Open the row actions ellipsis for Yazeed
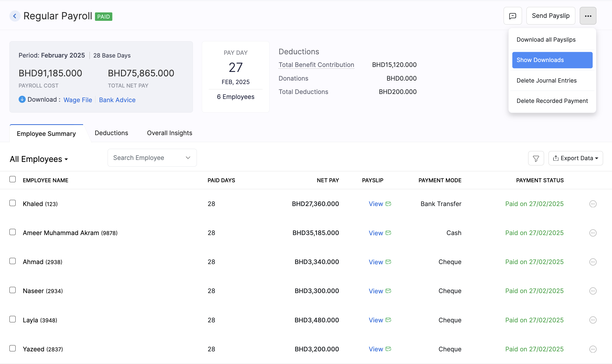This screenshot has height=364, width=612. tap(593, 349)
